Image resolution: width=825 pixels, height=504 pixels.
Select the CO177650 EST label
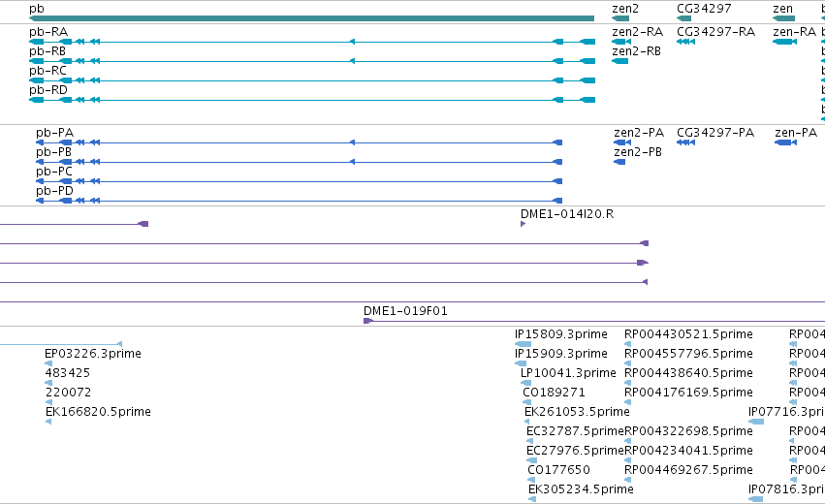click(x=558, y=470)
